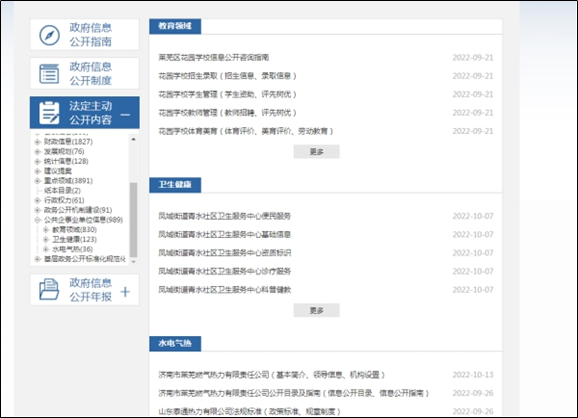Expand the 重点领域(3891) tree node

click(38, 181)
